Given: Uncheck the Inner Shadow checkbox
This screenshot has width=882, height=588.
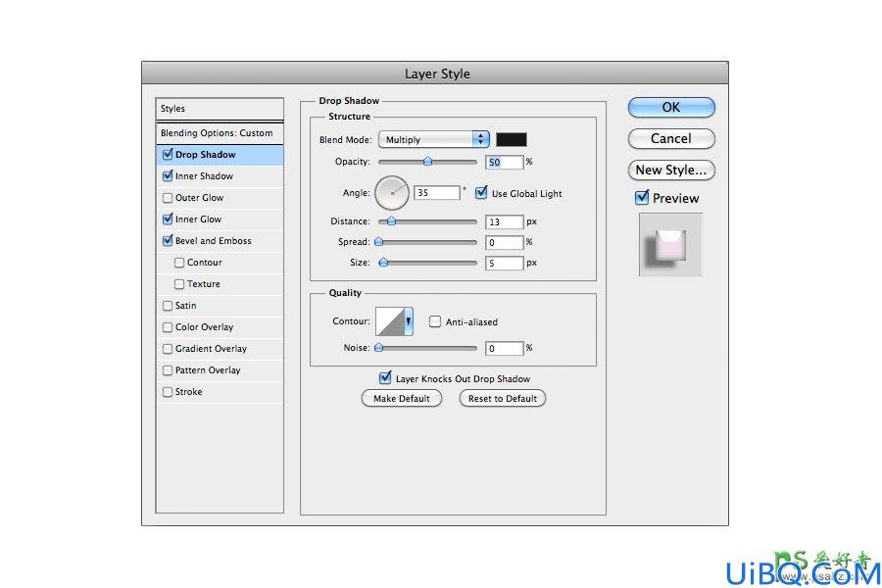Looking at the screenshot, I should click(x=168, y=175).
